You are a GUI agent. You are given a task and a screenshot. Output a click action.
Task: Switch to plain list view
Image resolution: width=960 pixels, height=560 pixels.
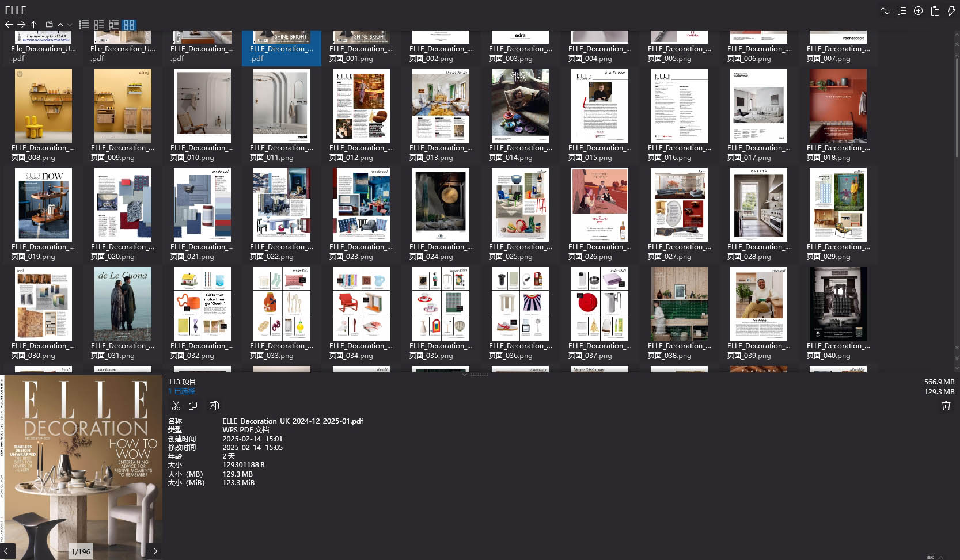coord(84,25)
